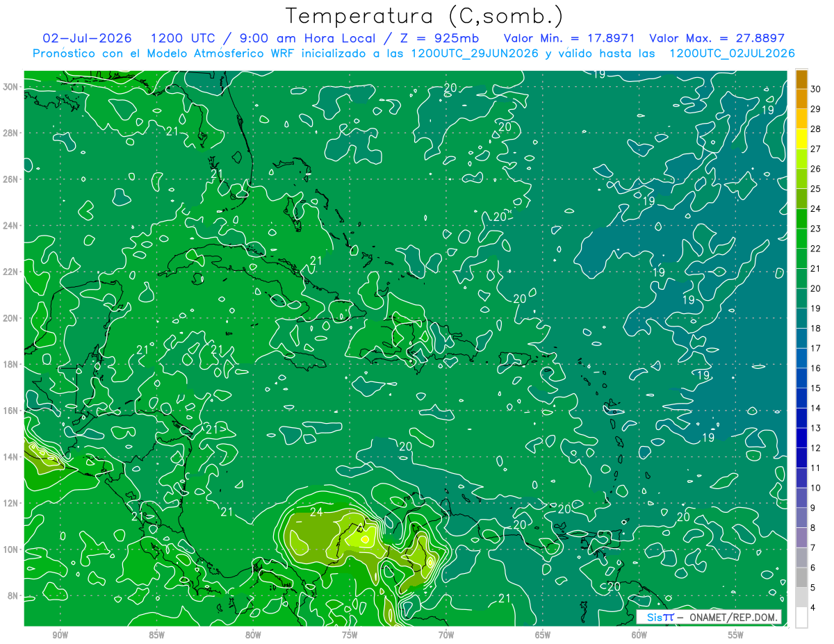Click the 'SisTT - ONAMET/REP.DOM.' credit box

709,617
